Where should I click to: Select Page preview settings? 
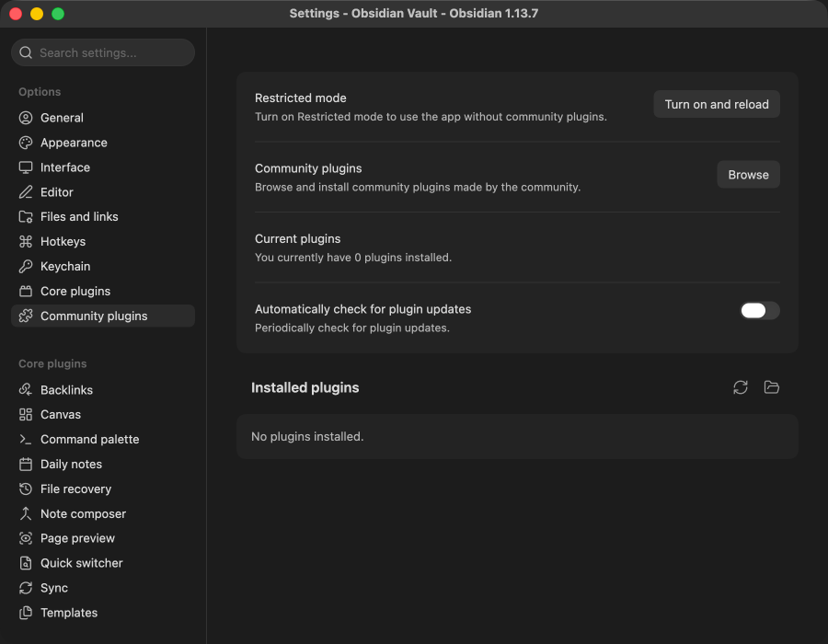tap(103, 538)
